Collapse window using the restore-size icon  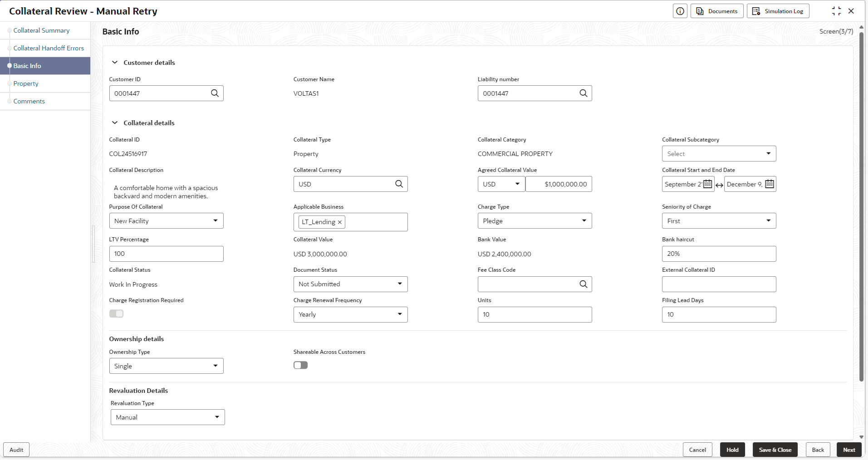tap(836, 11)
